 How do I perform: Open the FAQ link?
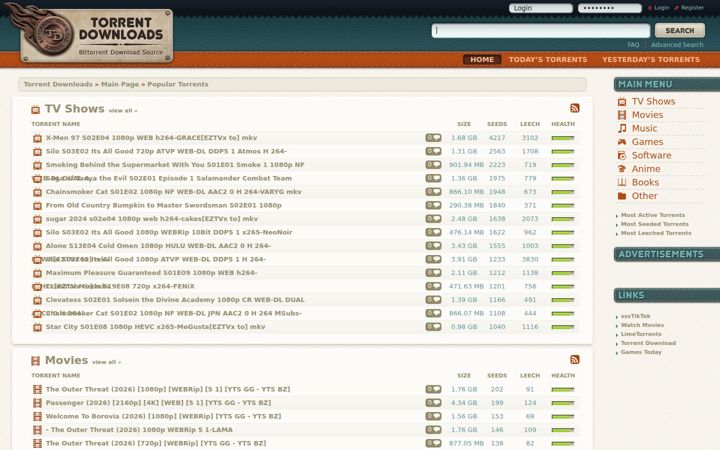[633, 45]
